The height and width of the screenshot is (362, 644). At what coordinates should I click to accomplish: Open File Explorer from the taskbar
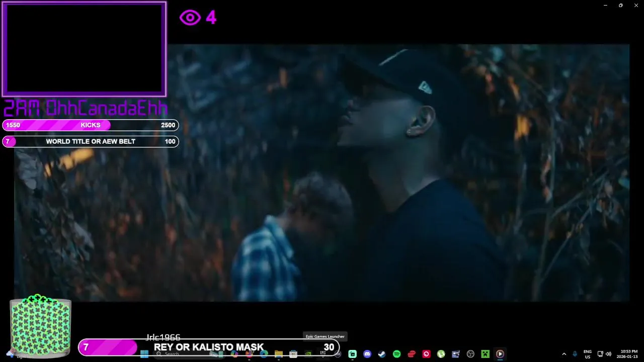pyautogui.click(x=279, y=354)
